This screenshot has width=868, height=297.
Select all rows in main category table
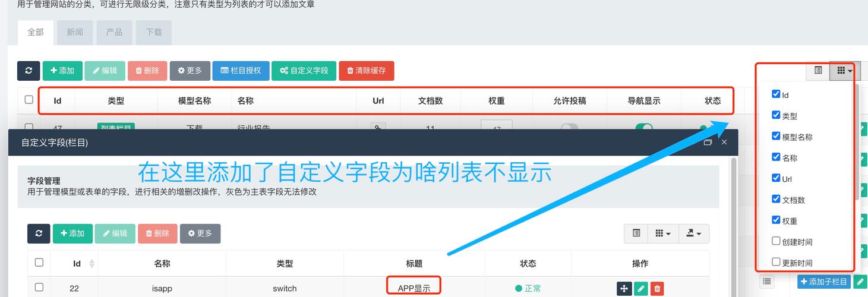click(x=29, y=99)
